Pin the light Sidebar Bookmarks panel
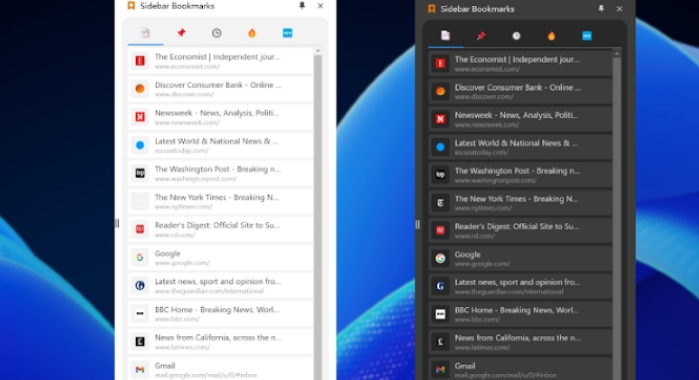699x380 pixels. [302, 5]
